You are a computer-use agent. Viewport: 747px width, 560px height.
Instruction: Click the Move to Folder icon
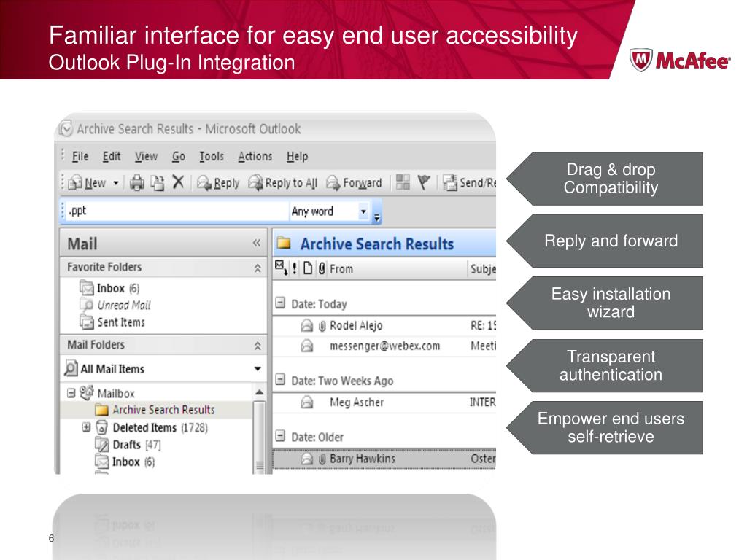pos(158,183)
